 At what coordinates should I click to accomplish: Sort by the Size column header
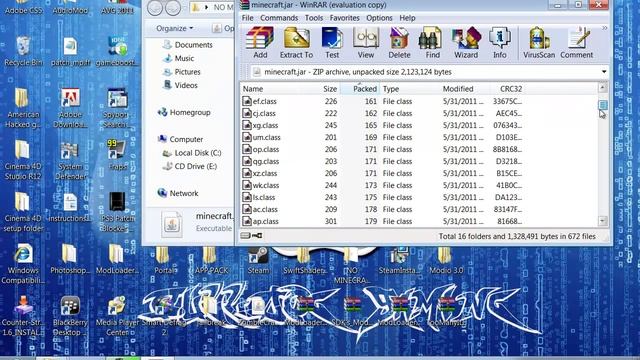click(330, 89)
